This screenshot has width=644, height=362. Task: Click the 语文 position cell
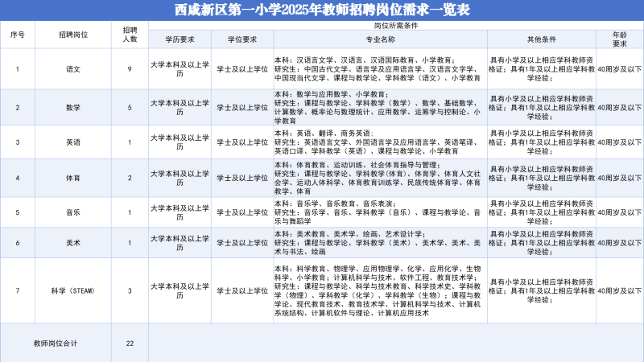(x=73, y=69)
